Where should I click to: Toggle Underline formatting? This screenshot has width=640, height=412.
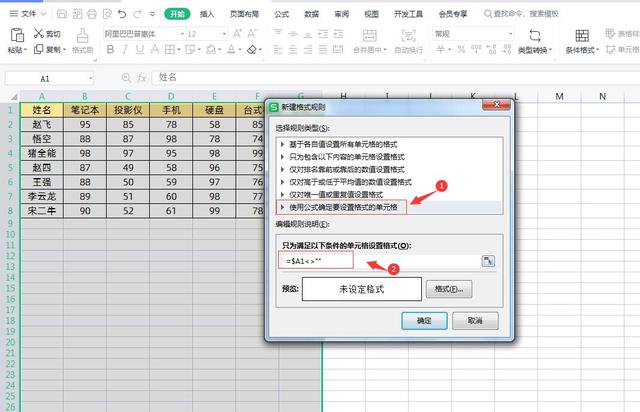pos(140,50)
